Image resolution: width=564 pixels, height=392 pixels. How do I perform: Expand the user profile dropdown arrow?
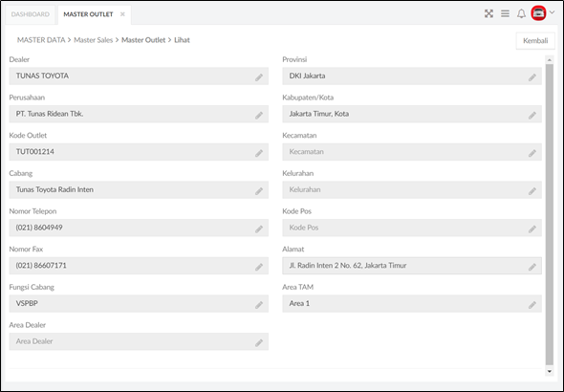click(x=552, y=12)
